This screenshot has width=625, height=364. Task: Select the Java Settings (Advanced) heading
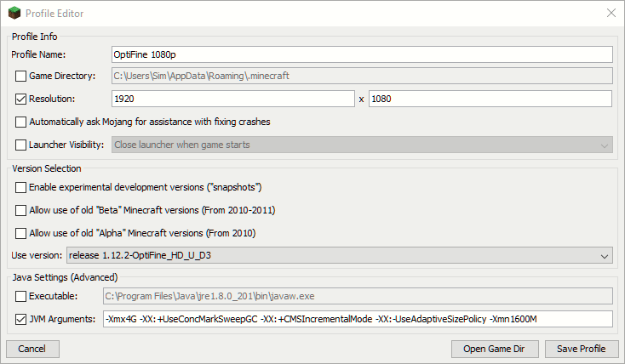[x=65, y=277]
